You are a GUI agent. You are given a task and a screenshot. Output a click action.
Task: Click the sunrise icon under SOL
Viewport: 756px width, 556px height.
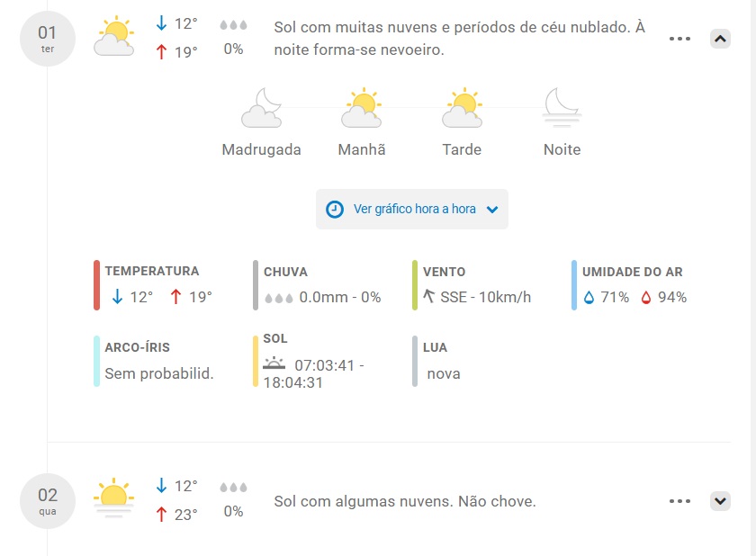[x=274, y=363]
